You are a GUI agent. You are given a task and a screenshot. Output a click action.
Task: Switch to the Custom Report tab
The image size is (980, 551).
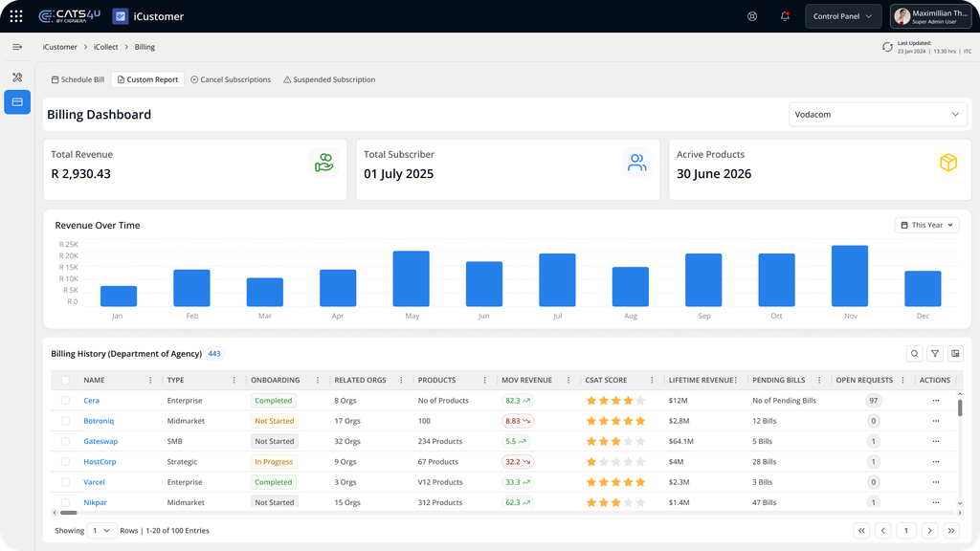coord(147,79)
